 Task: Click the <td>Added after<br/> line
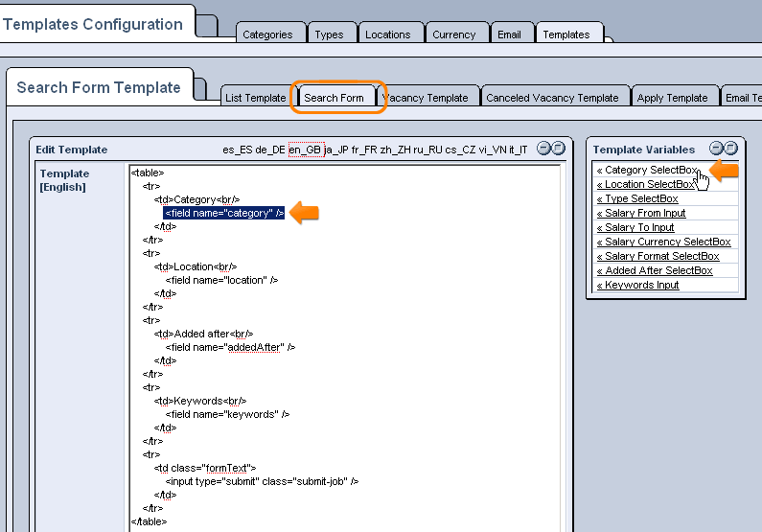tap(203, 334)
